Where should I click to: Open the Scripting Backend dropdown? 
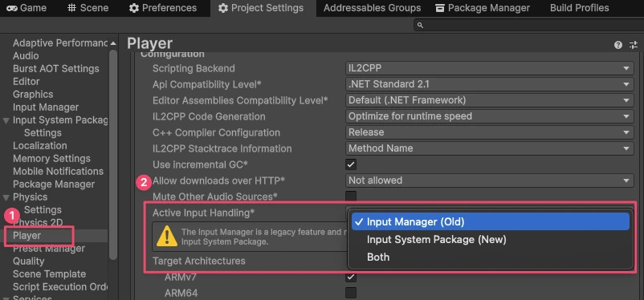[x=489, y=68]
